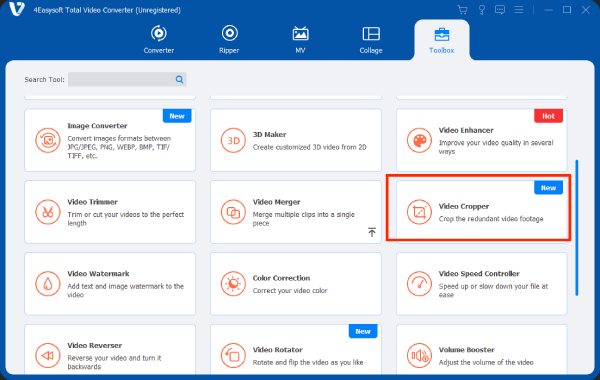Open the Video Watermark droplet icon
Screen dimensions: 600x380
[48, 284]
